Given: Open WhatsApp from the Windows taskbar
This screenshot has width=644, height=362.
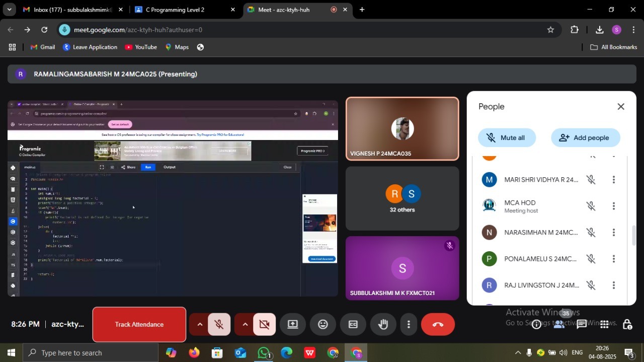Looking at the screenshot, I should coord(264,353).
